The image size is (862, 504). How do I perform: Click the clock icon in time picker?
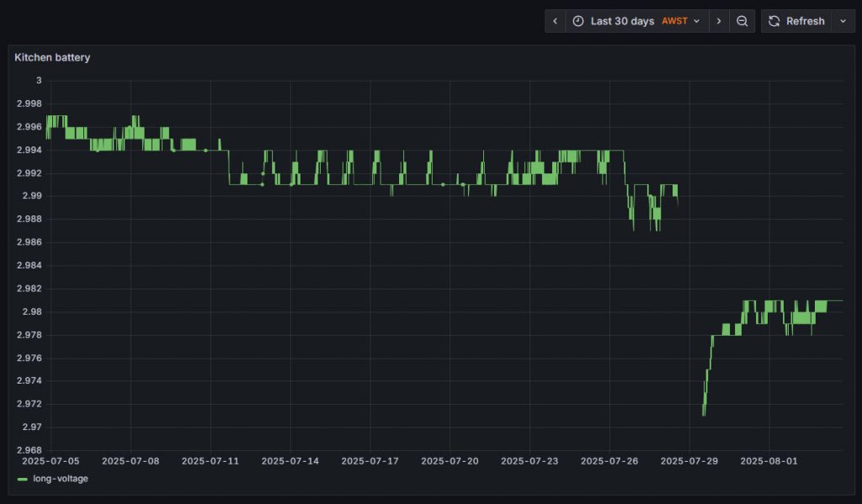[578, 21]
